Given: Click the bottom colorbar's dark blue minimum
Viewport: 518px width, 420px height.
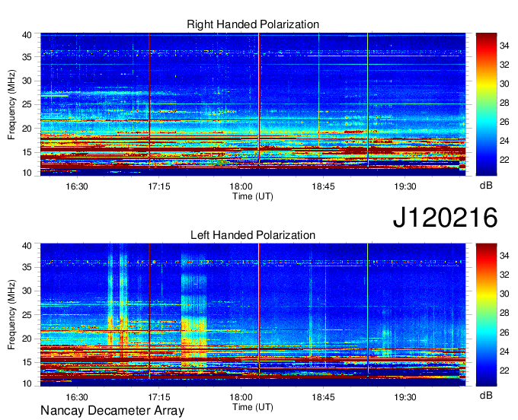Looking at the screenshot, I should click(x=486, y=383).
